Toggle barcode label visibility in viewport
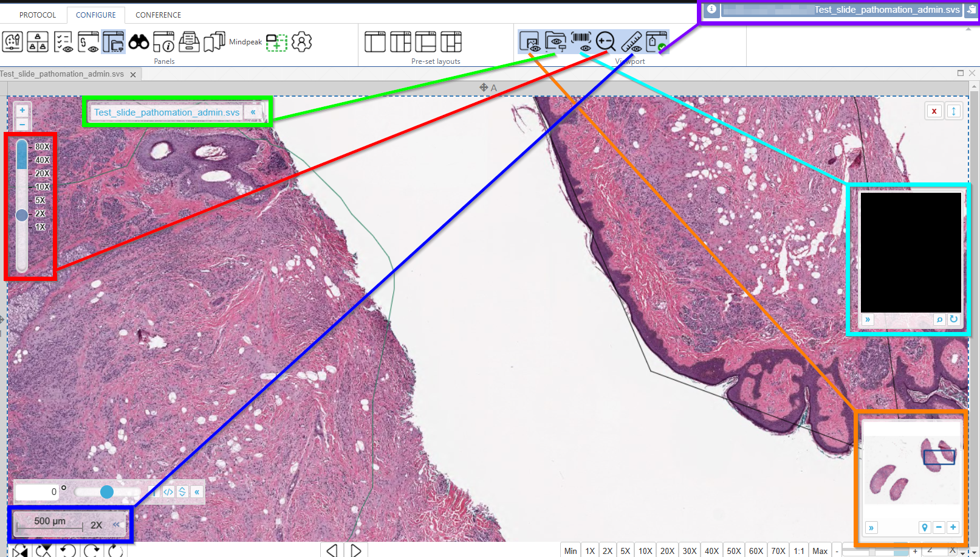 point(581,41)
